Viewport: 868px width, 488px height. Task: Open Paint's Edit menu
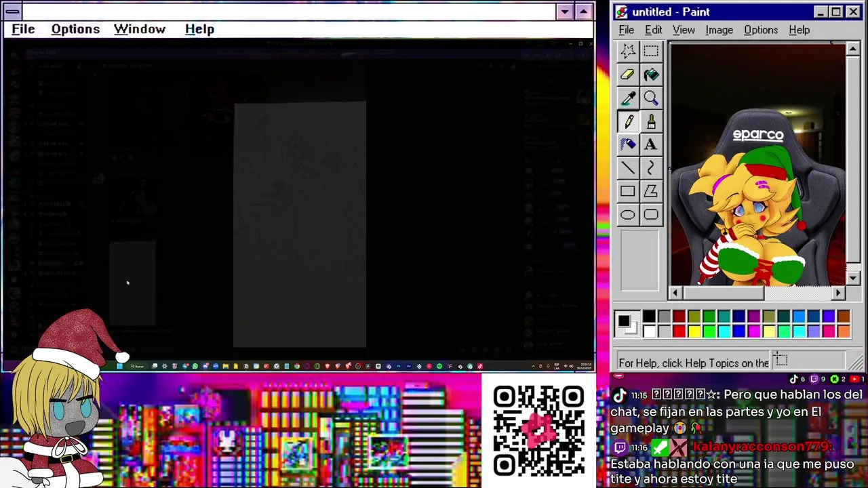(x=654, y=30)
